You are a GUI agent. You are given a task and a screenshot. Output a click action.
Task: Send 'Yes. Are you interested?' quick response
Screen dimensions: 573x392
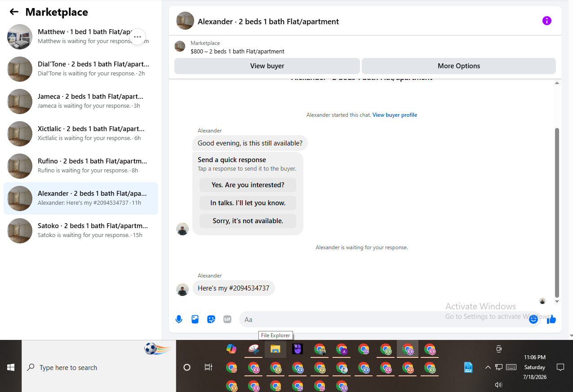(x=248, y=185)
